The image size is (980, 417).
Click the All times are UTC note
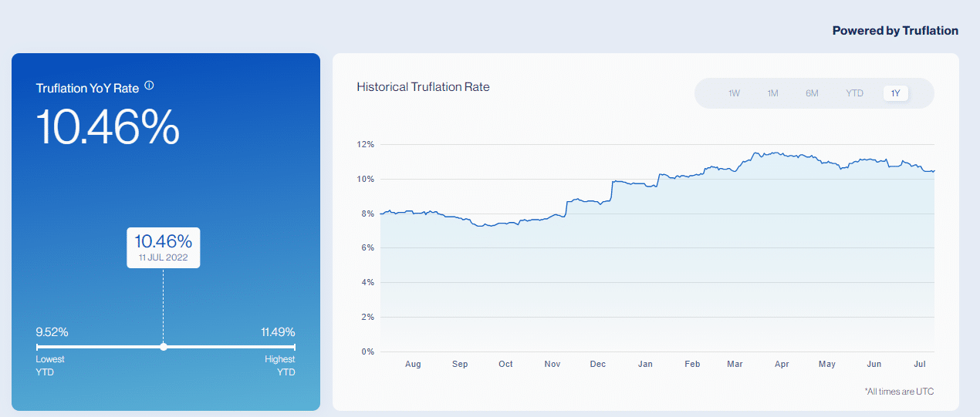tap(899, 392)
